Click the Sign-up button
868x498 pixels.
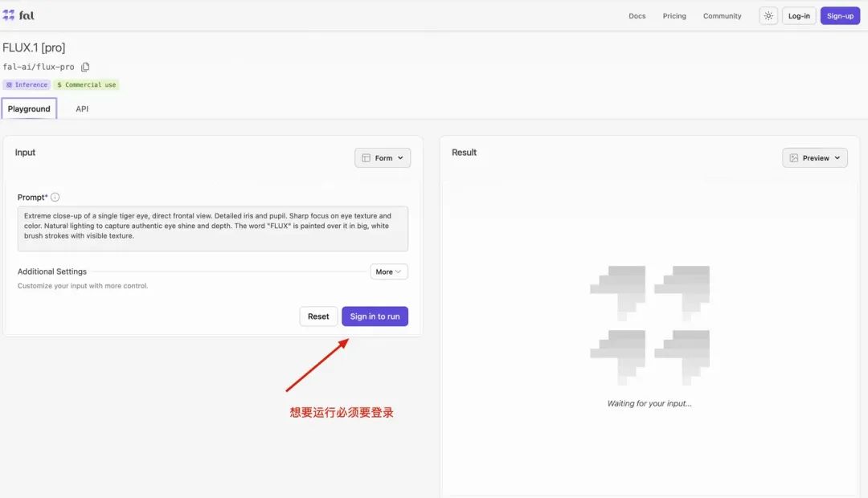[x=840, y=16]
